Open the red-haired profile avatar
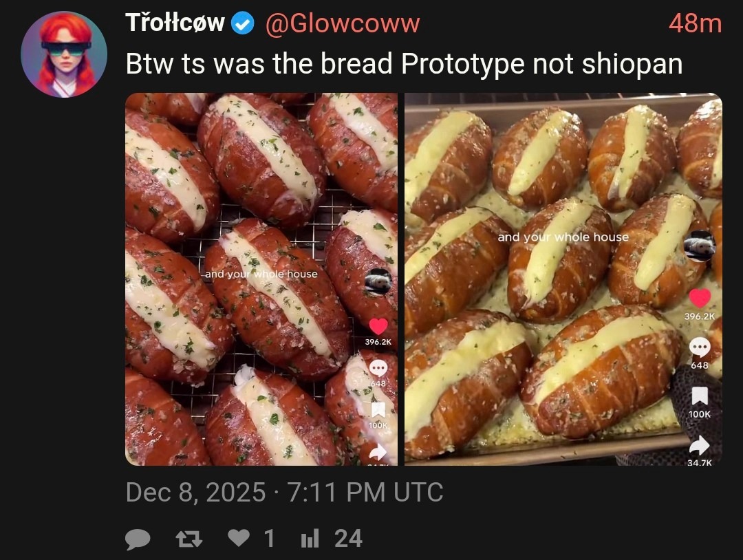The width and height of the screenshot is (743, 560). click(64, 54)
